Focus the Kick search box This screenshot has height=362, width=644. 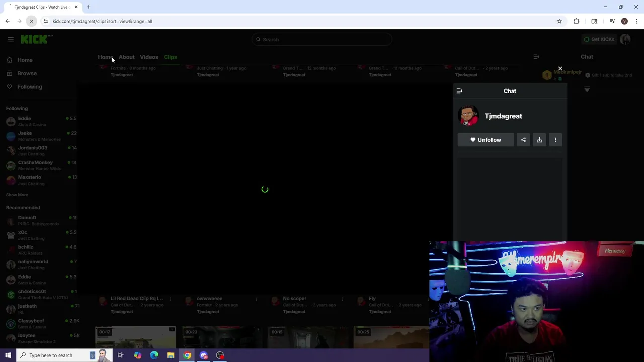pos(322,39)
